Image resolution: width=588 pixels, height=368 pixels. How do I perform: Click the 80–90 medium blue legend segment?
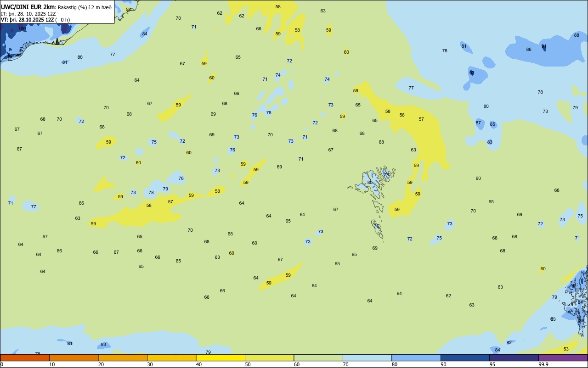tap(416, 357)
